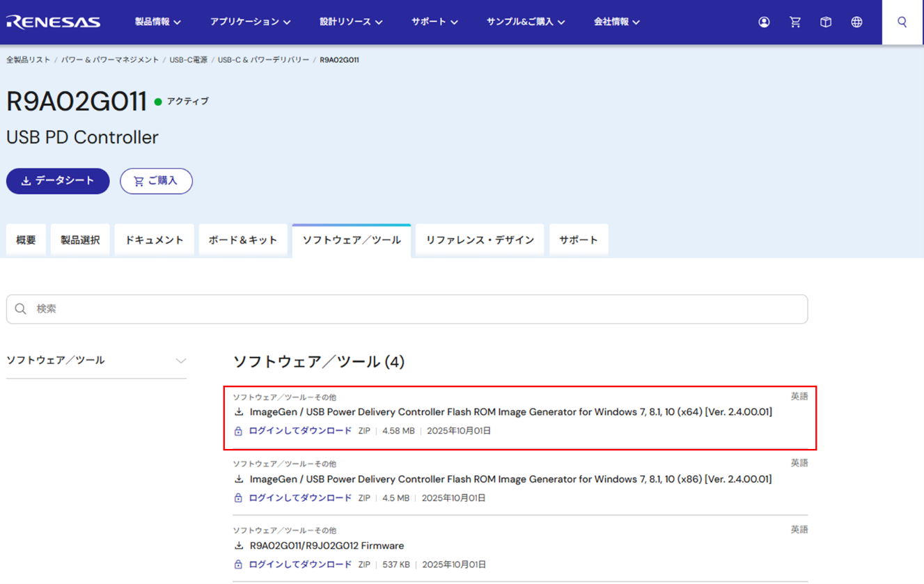Click the 検索 search input field
Image resolution: width=924 pixels, height=584 pixels.
[x=407, y=309]
